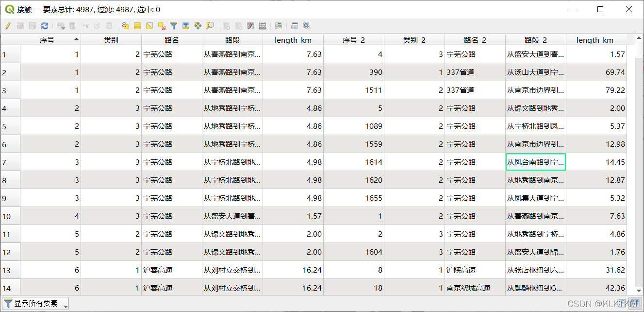Click the 类别 2 column header

(414, 40)
